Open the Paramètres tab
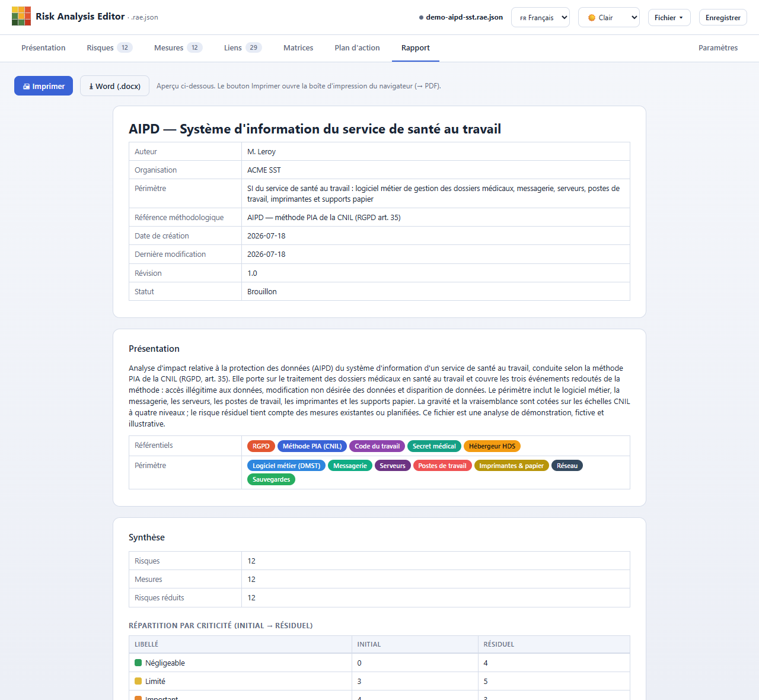759x700 pixels. point(718,47)
